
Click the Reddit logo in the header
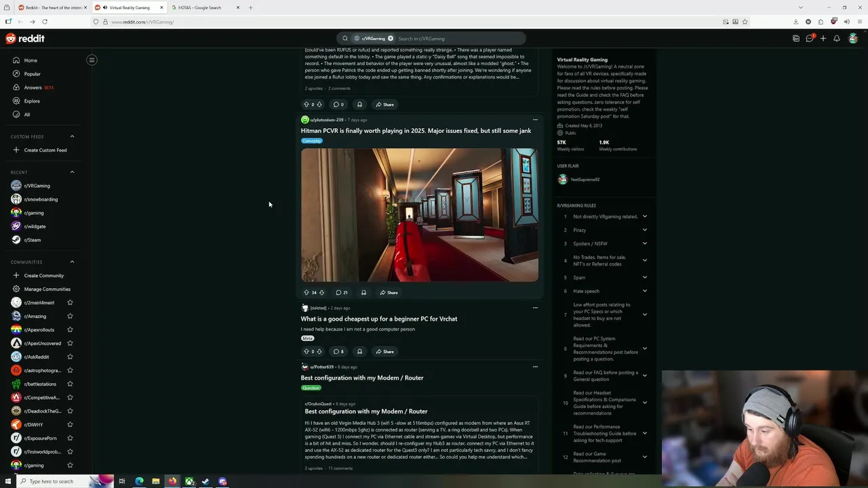coord(25,39)
